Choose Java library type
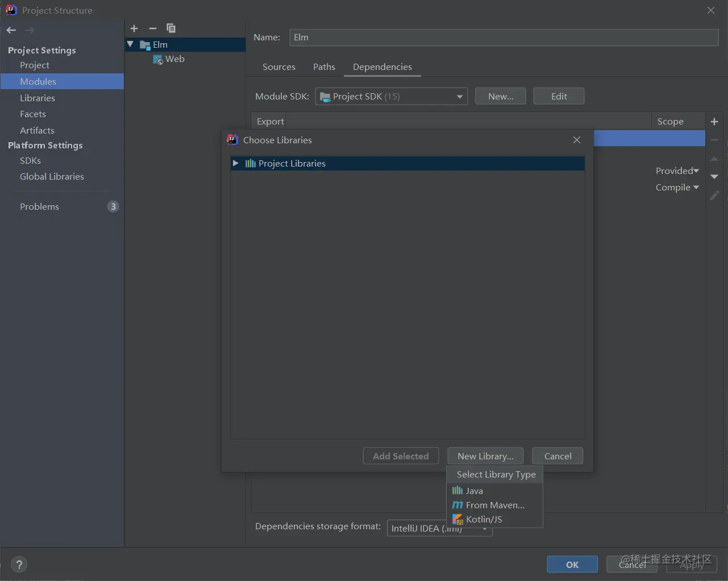 pos(495,491)
